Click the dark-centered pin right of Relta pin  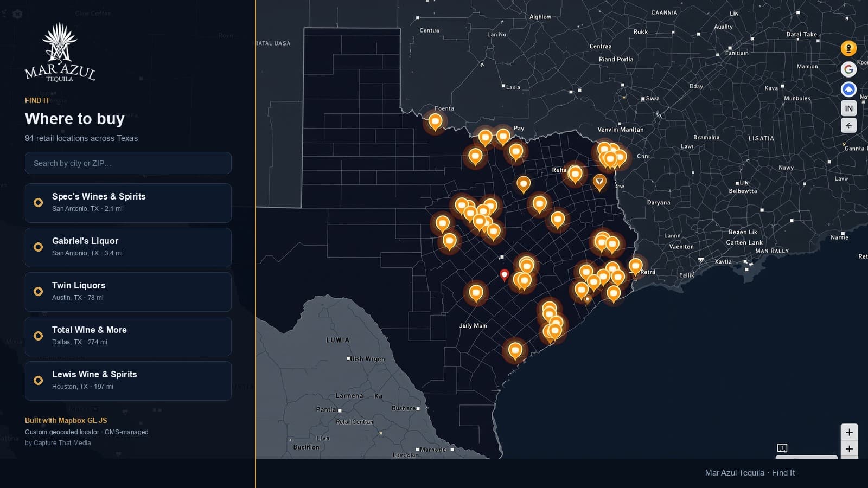599,182
